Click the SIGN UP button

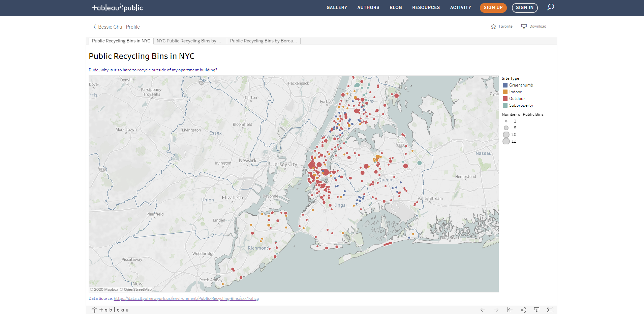point(493,7)
